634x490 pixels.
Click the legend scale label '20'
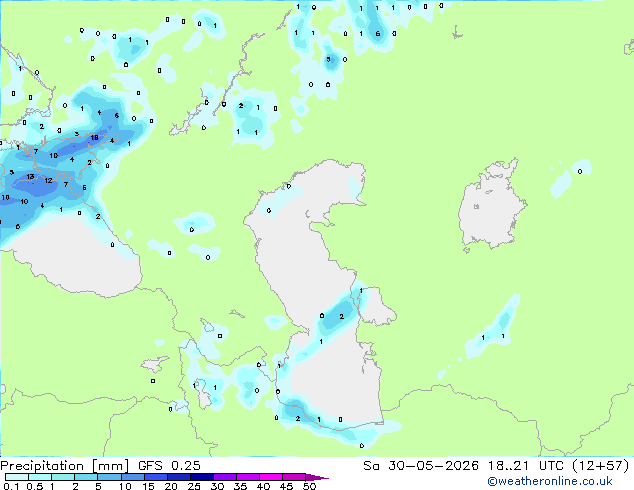coord(171,486)
